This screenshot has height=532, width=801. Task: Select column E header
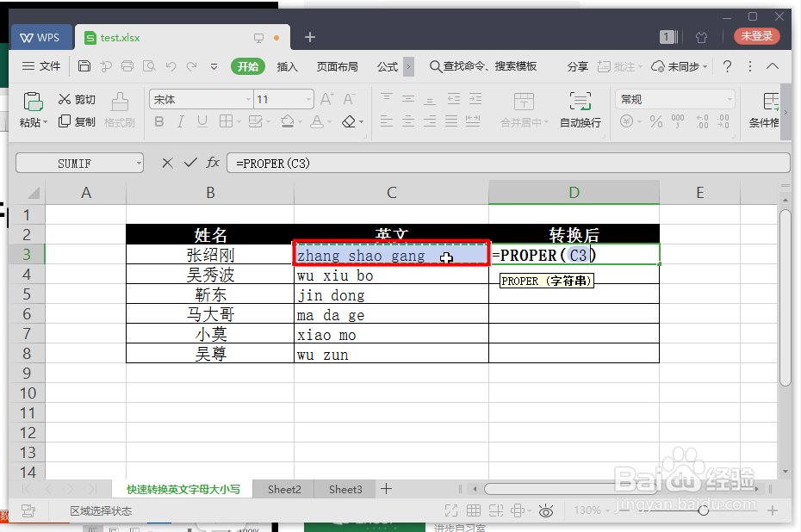point(699,193)
